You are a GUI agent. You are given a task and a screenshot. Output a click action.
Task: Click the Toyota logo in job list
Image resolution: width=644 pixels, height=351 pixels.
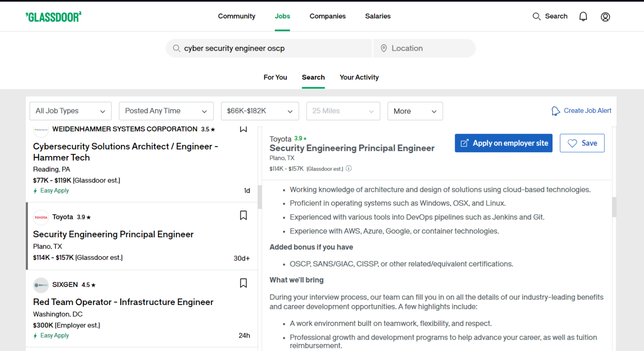[41, 217]
